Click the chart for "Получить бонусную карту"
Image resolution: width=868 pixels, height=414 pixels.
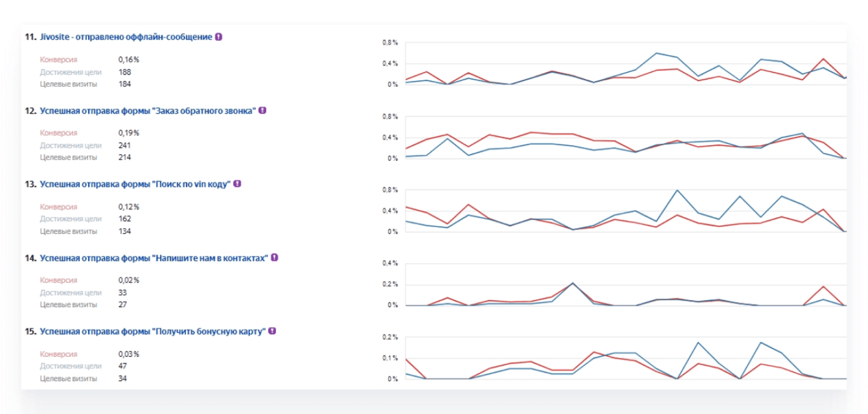click(625, 359)
